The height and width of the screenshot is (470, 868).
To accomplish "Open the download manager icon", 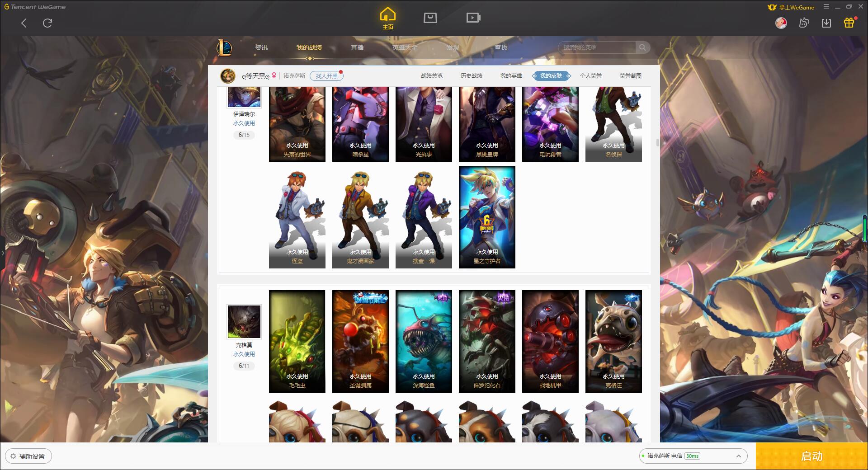I will tap(826, 23).
